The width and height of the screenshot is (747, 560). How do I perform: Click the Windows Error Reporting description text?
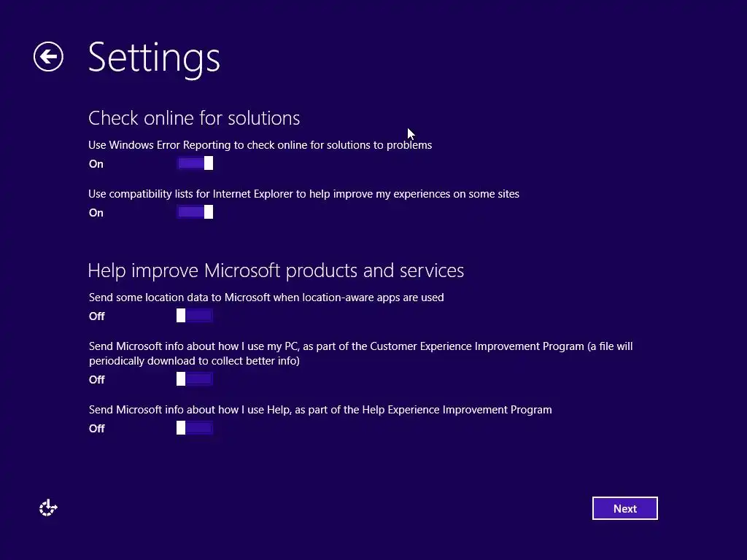(260, 145)
